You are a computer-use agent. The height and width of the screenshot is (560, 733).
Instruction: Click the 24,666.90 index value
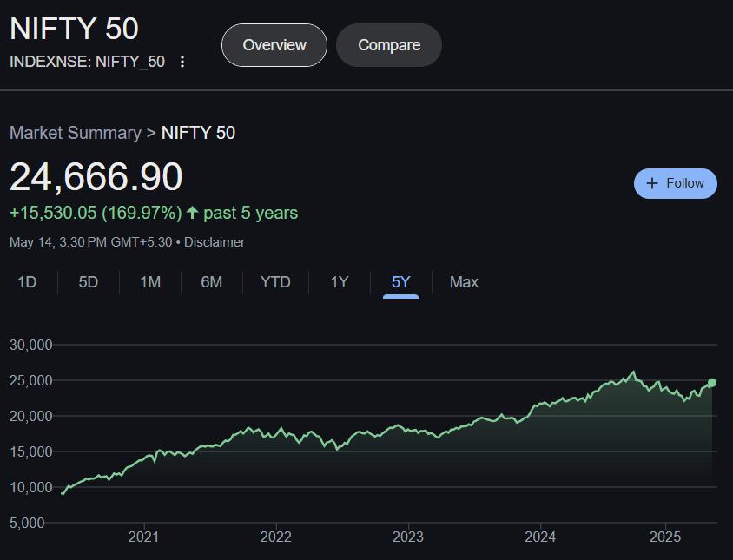(x=96, y=177)
